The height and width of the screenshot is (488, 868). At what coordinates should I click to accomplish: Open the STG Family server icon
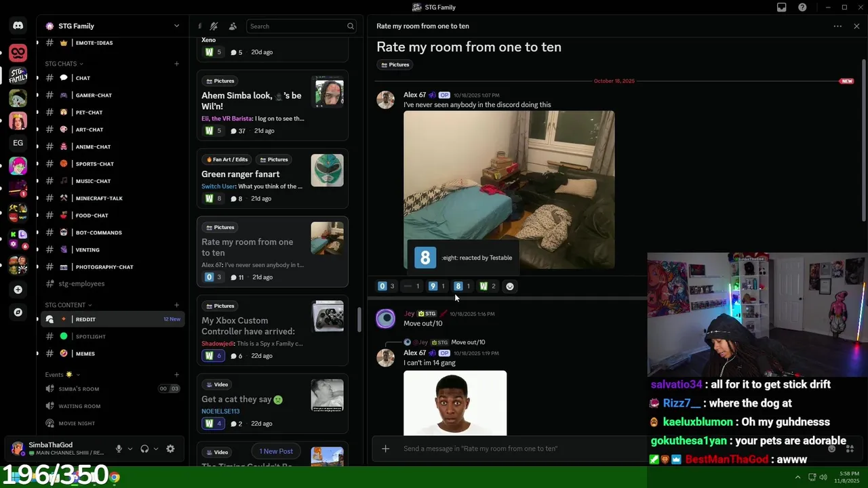tap(18, 75)
